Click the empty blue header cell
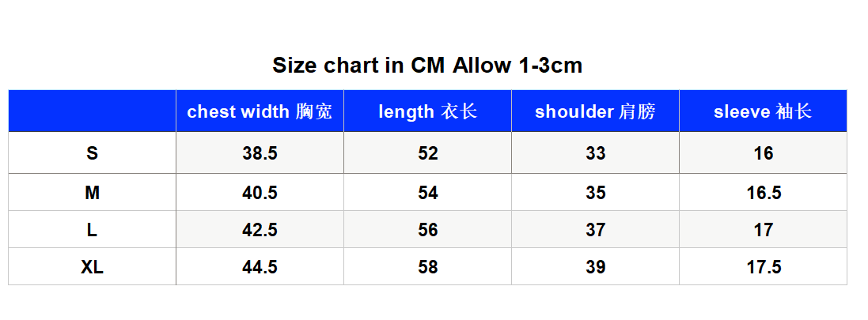Image resolution: width=868 pixels, height=320 pixels. 92,111
